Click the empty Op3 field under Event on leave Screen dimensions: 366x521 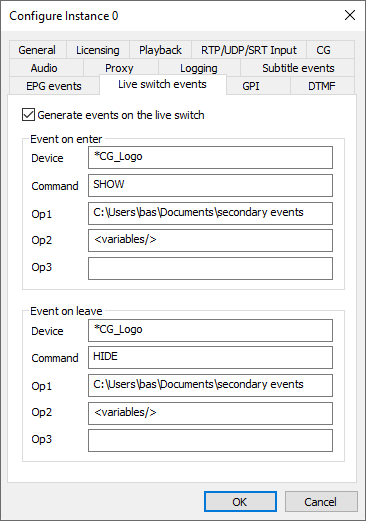pos(210,440)
